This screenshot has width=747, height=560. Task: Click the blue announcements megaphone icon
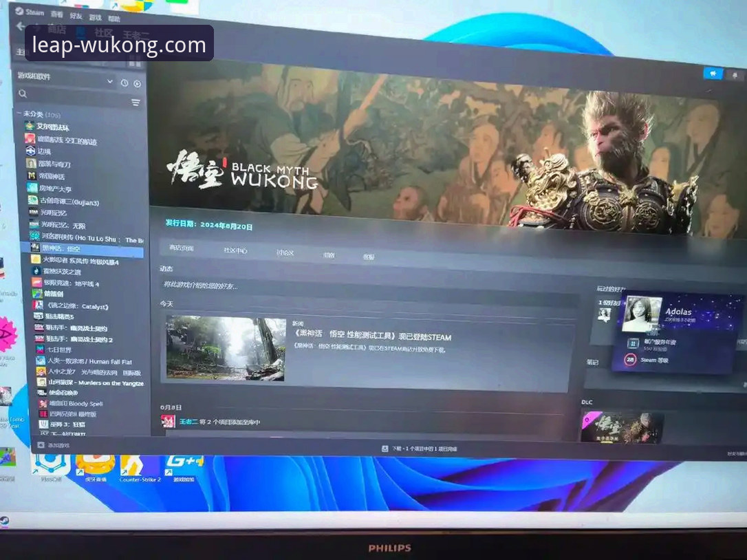tap(713, 74)
